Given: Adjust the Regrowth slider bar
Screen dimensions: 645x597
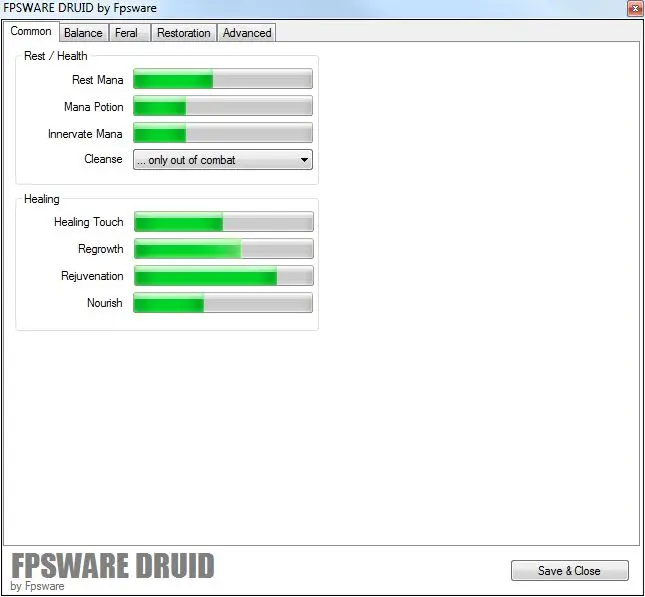Looking at the screenshot, I should 223,249.
